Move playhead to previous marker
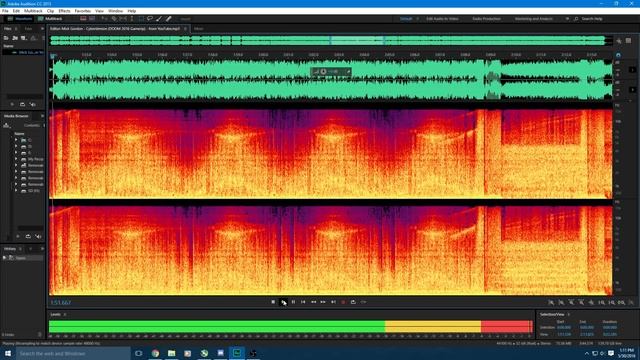640x360 pixels. click(303, 302)
